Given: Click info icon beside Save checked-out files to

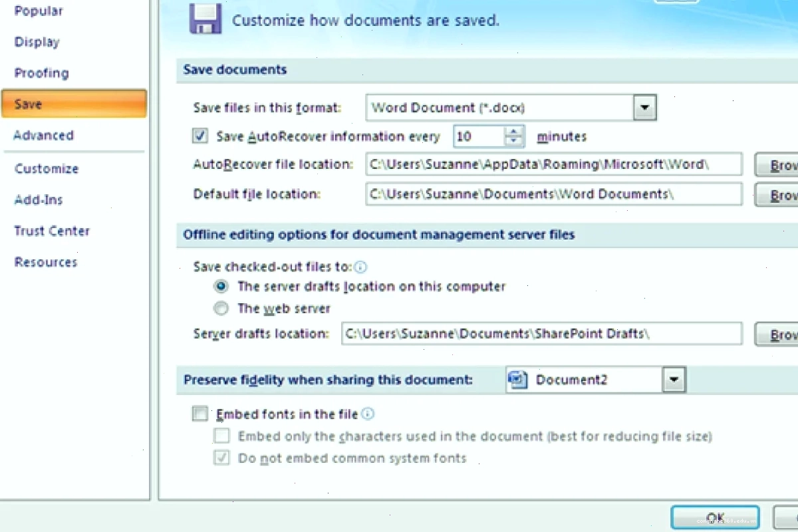Looking at the screenshot, I should click(x=360, y=267).
